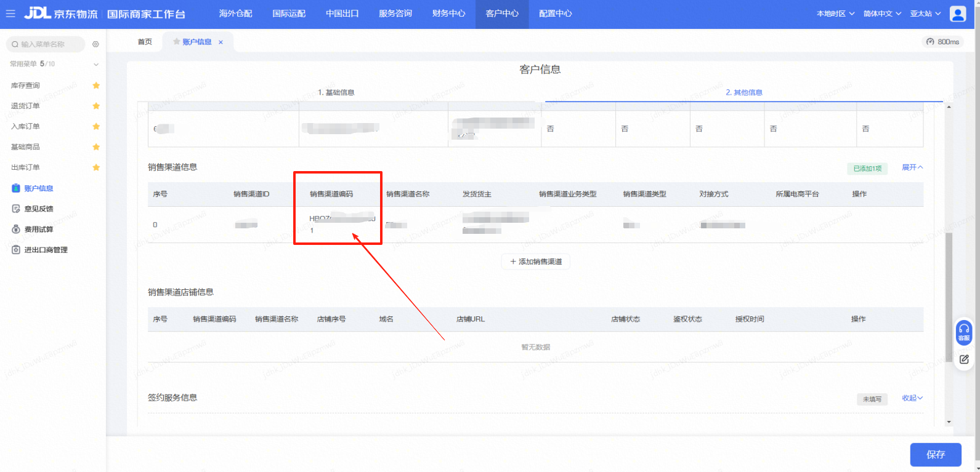
Task: Open 库存查询 in the sidebar
Action: [25, 86]
